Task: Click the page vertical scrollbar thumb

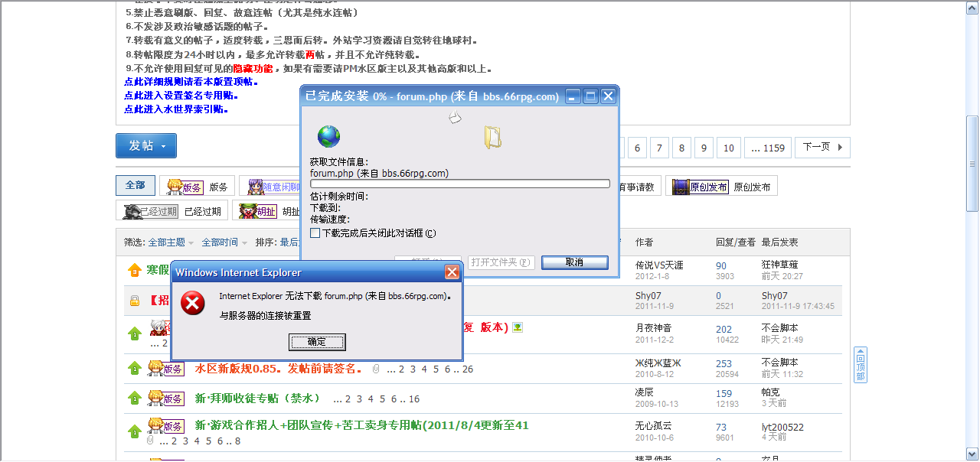Action: click(972, 163)
